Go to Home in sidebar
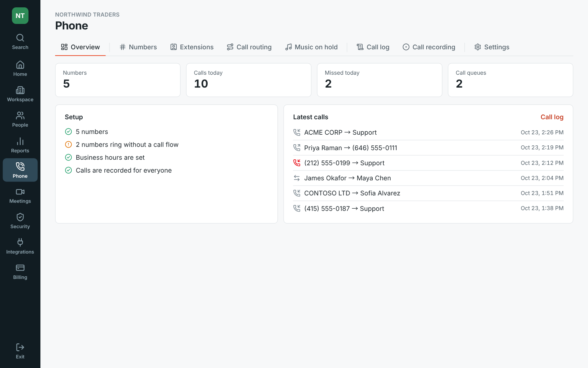588x368 pixels. click(20, 68)
